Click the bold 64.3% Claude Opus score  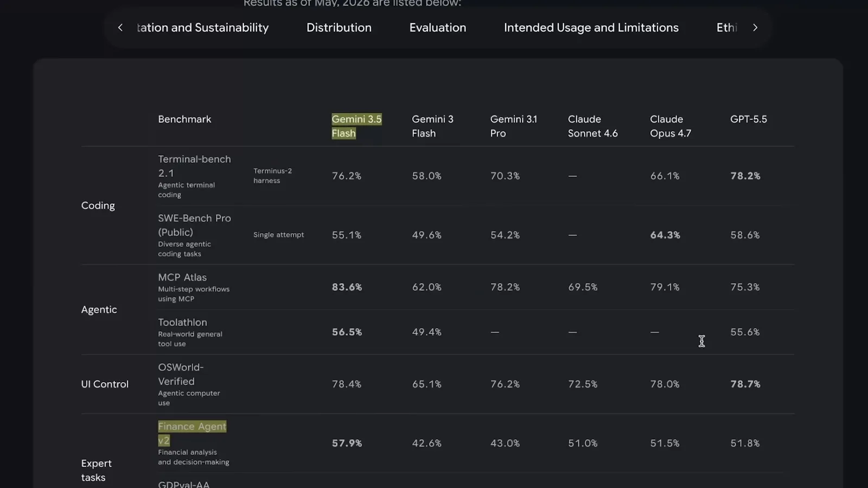[x=665, y=235]
